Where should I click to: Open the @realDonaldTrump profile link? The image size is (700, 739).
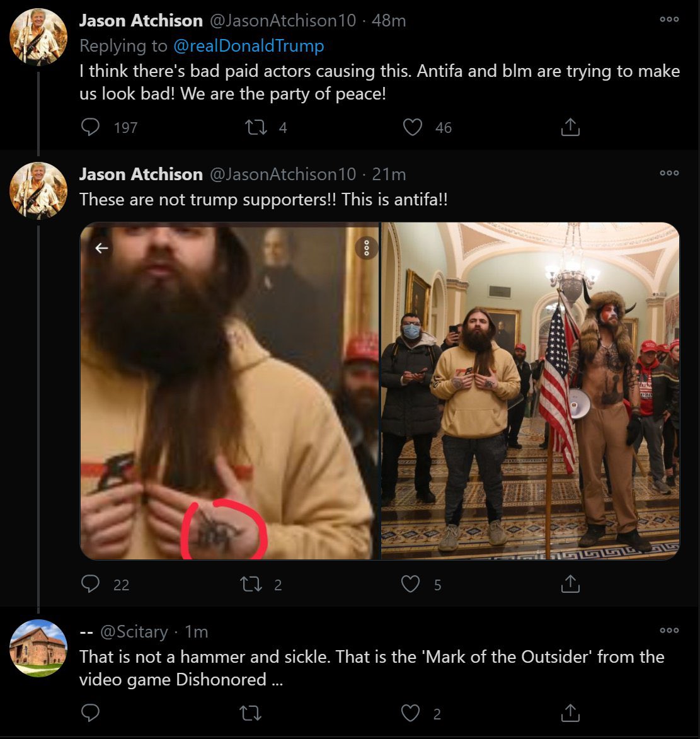(246, 46)
